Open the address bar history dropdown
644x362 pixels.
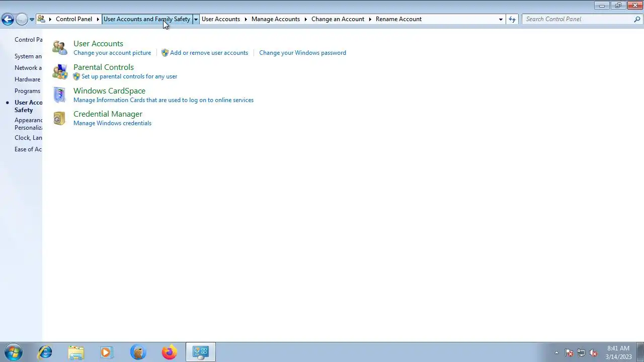501,19
